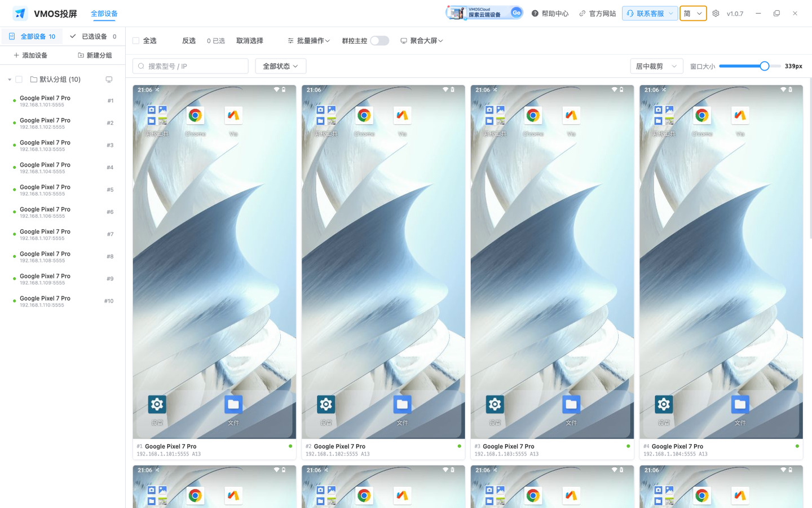Click the v1.0.7 version label
The height and width of the screenshot is (508, 812).
[x=735, y=14]
